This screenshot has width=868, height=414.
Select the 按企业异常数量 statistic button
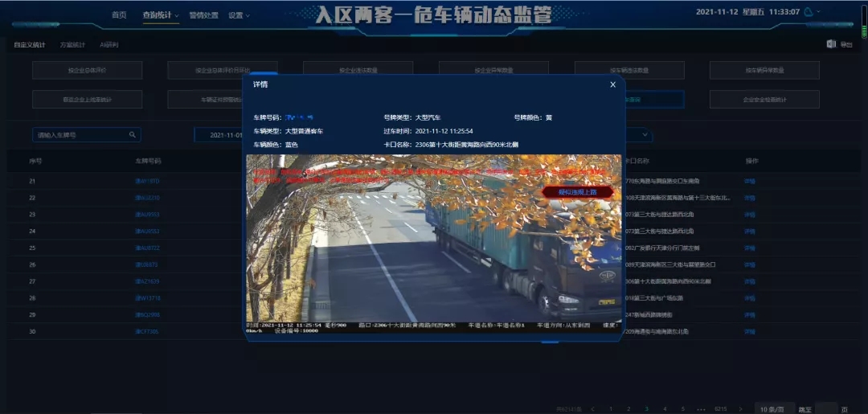[x=493, y=70]
